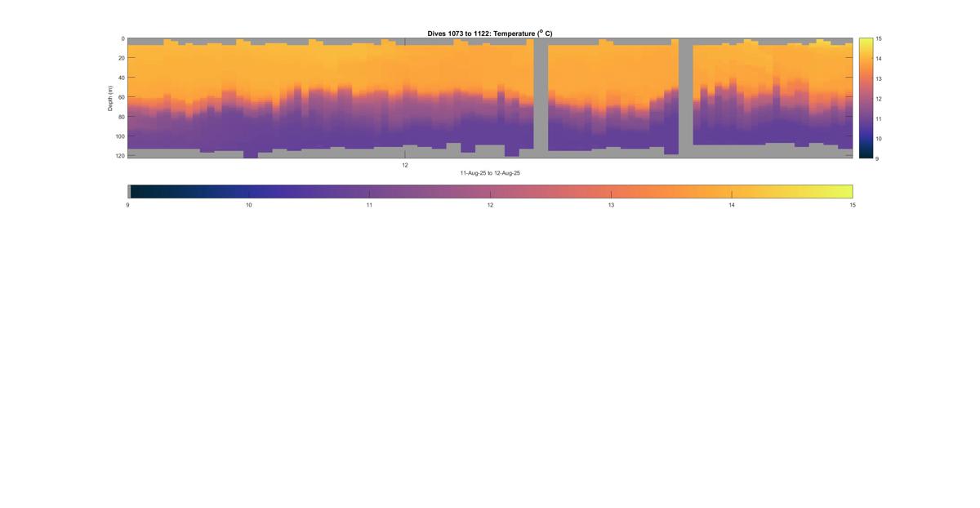Image resolution: width=980 pixels, height=508 pixels.
Task: Click the horizontal colorbar tick label '14'
Action: pyautogui.click(x=732, y=206)
